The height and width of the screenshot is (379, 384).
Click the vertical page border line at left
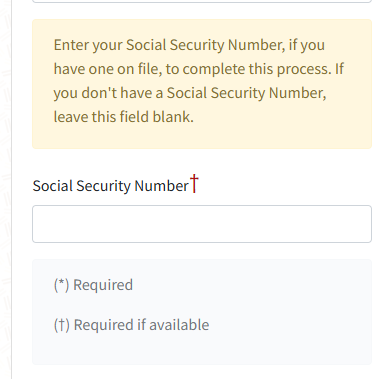point(12,189)
